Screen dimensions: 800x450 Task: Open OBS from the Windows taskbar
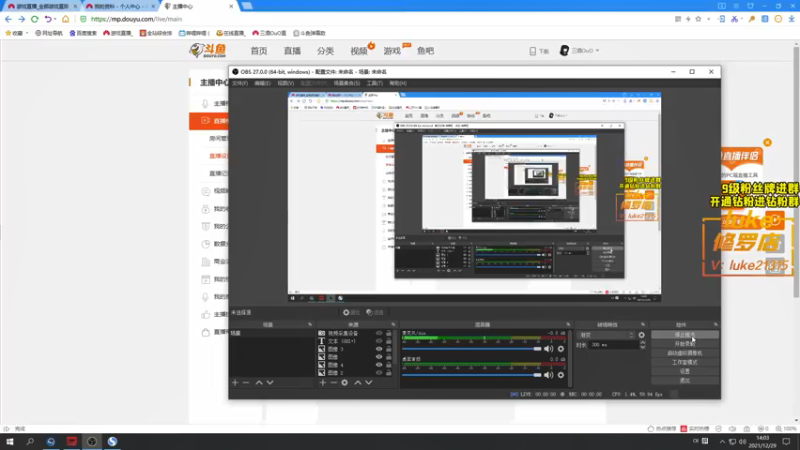[92, 441]
